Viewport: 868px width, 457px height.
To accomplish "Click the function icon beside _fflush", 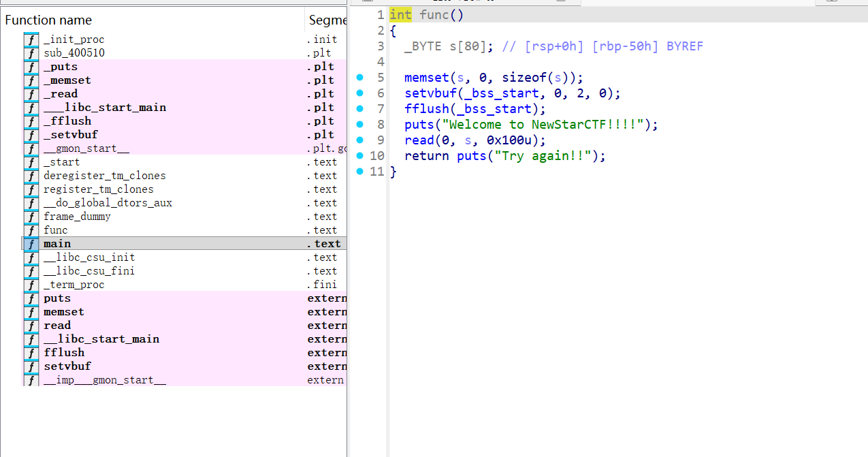I will pos(31,121).
